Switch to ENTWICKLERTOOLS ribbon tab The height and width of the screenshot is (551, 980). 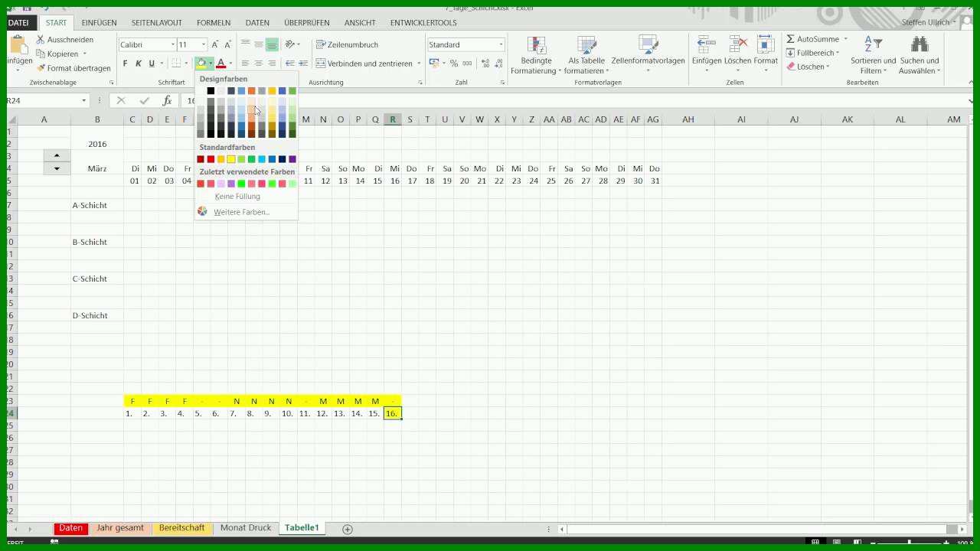pos(423,23)
